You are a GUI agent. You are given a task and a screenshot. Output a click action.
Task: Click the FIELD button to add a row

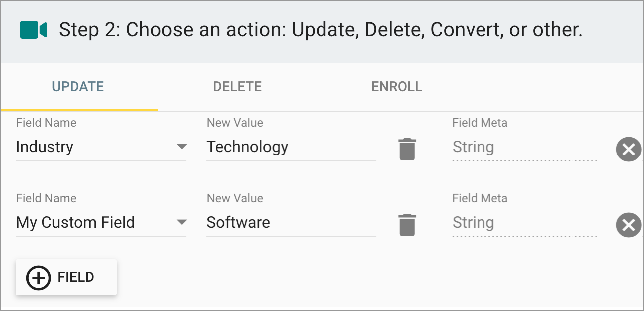coord(66,277)
